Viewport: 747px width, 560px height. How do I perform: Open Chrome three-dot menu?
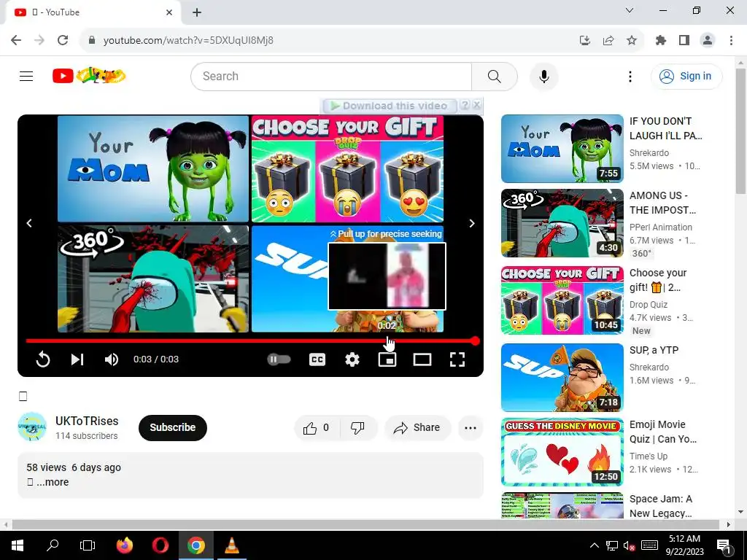(x=731, y=41)
